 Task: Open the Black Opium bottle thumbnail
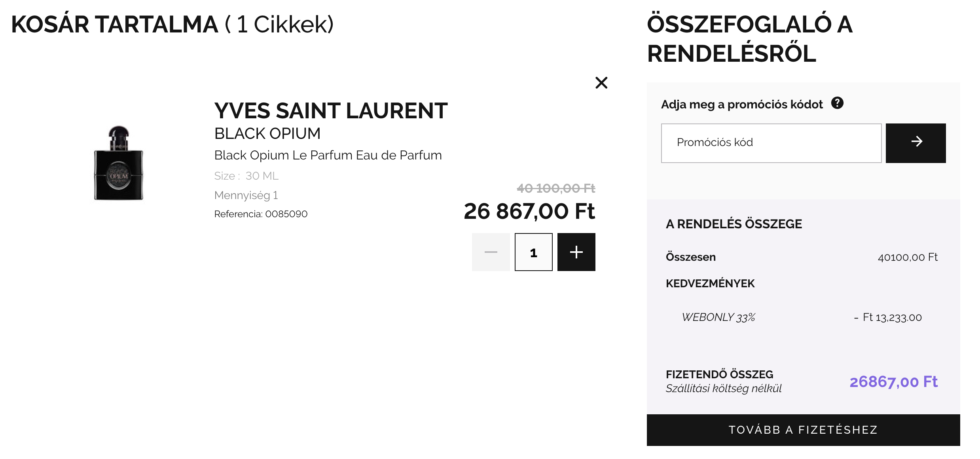119,163
